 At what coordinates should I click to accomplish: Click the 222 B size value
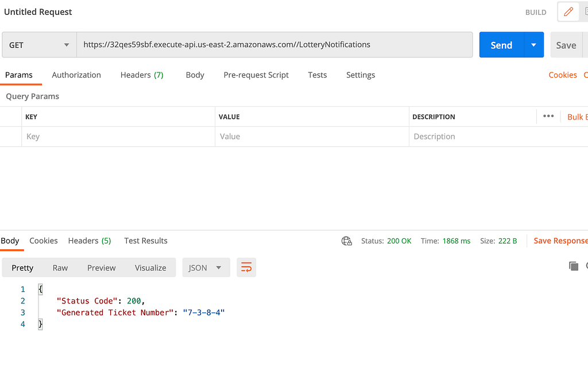[x=508, y=241]
